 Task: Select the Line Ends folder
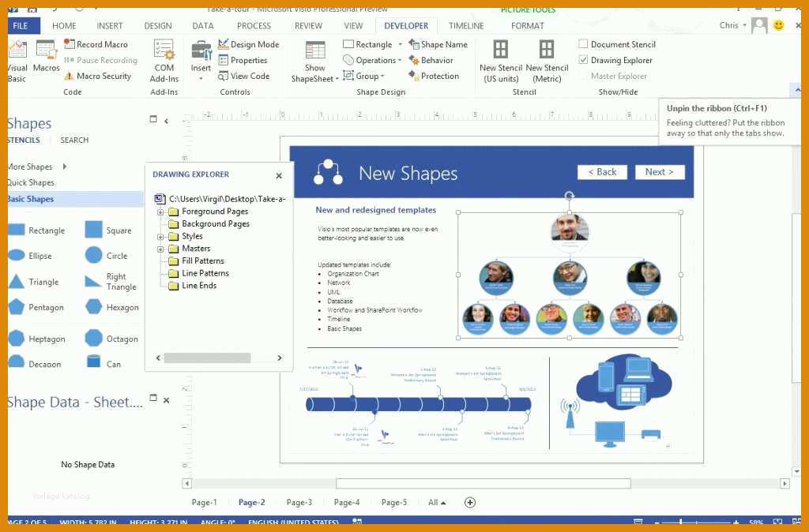tap(193, 286)
